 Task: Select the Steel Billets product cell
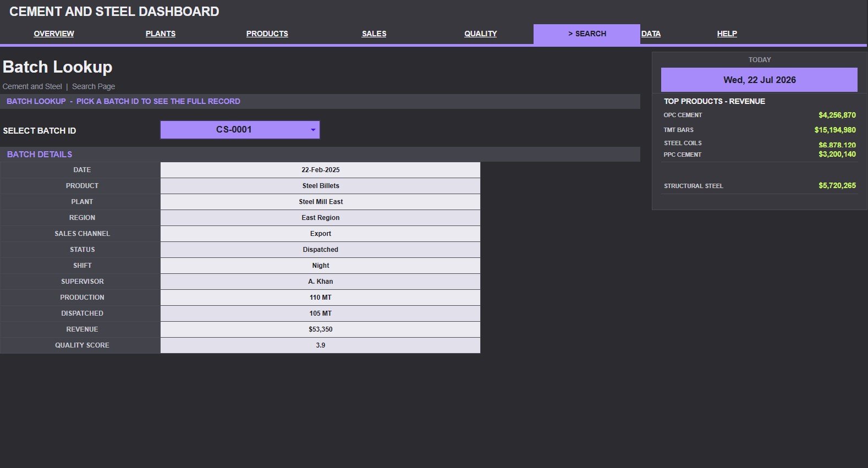pyautogui.click(x=321, y=186)
